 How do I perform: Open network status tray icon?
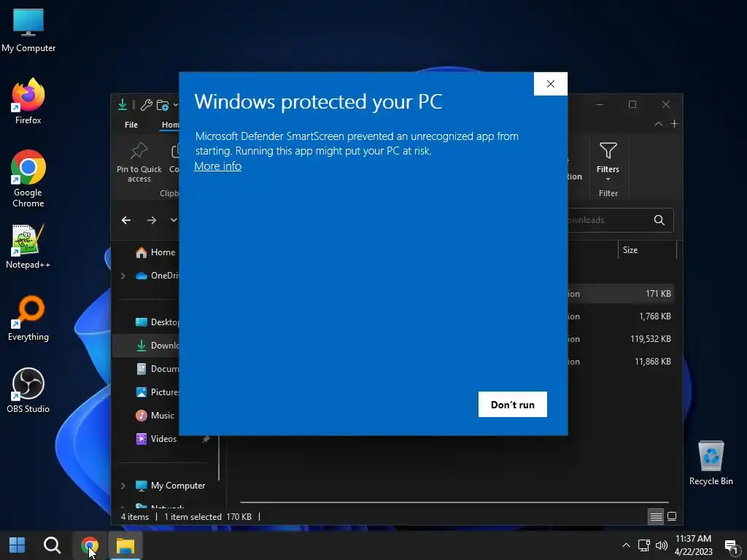pyautogui.click(x=643, y=545)
